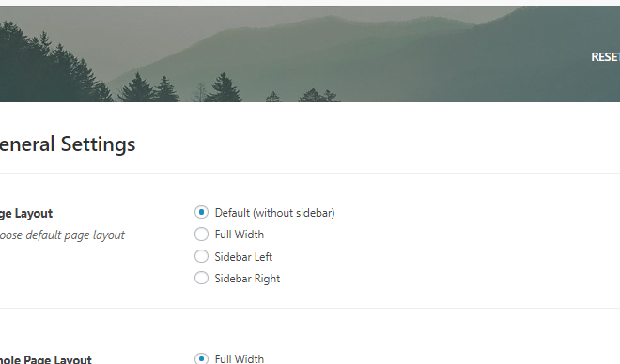The image size is (620, 364).
Task: Select the Sidebar Right radio circle
Action: [201, 278]
